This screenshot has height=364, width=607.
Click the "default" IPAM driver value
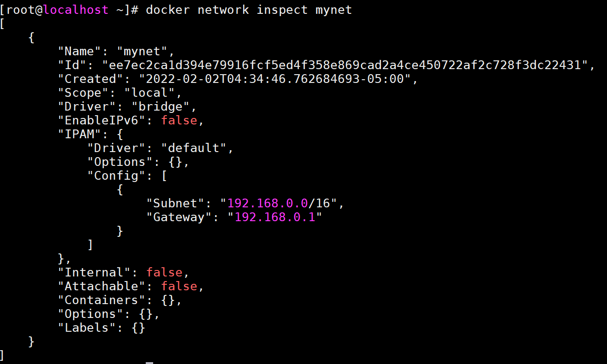[x=194, y=148]
